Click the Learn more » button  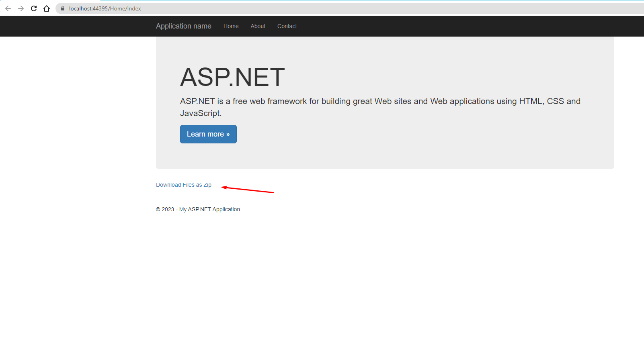[208, 134]
